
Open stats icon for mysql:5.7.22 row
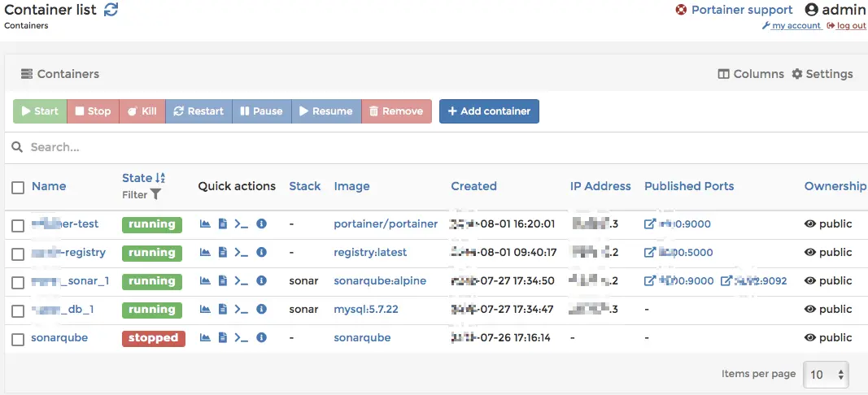[x=205, y=309]
